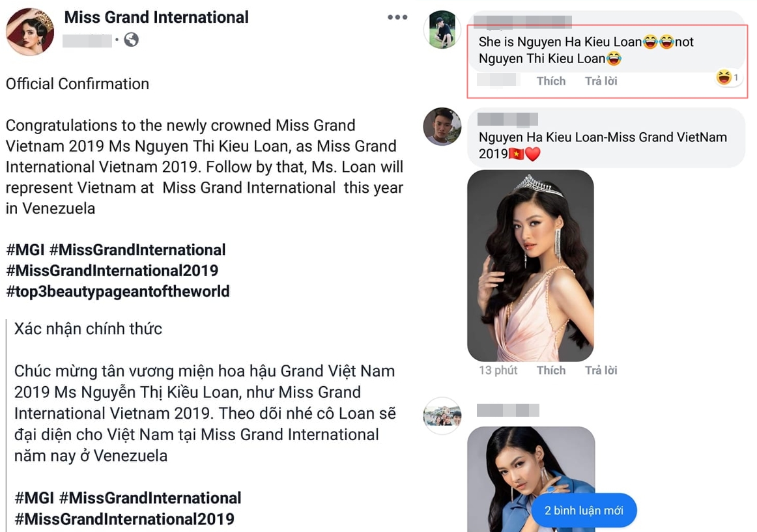Click the 13 phút comment timestamp
This screenshot has height=532, width=757.
coord(498,370)
